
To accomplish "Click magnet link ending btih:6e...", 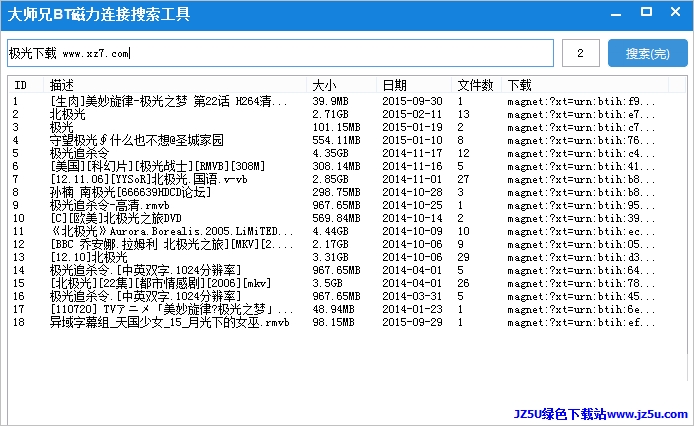I will point(581,310).
